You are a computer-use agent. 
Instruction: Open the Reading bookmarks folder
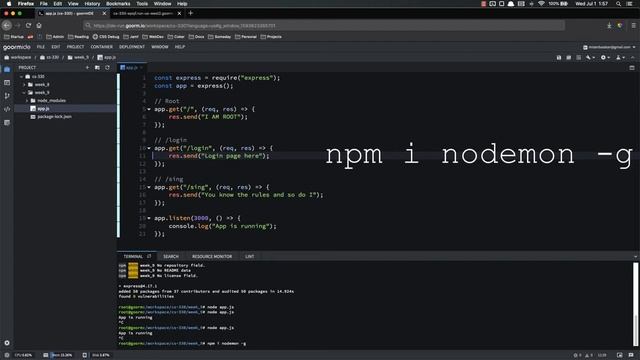point(78,37)
